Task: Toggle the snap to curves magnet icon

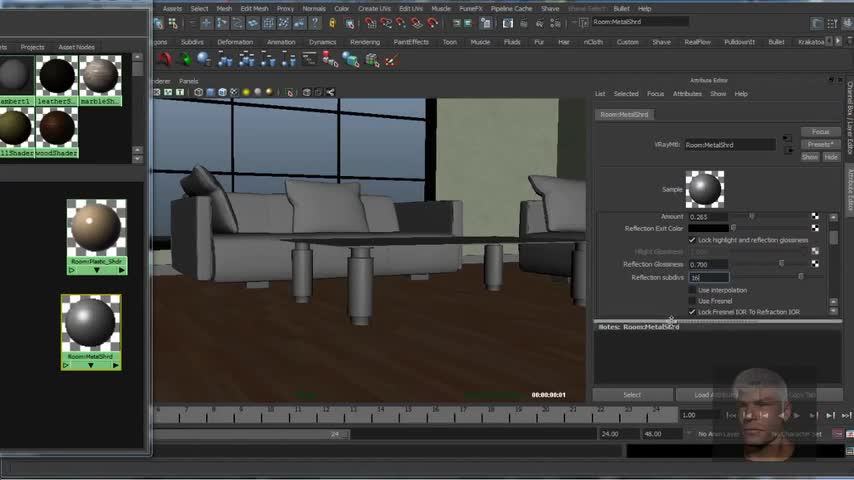Action: point(386,23)
